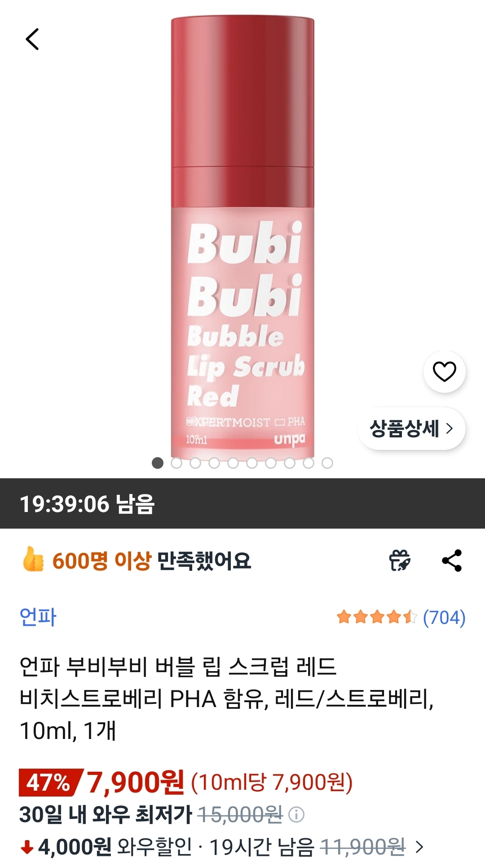Select the fifth image pagination dot

[233, 463]
